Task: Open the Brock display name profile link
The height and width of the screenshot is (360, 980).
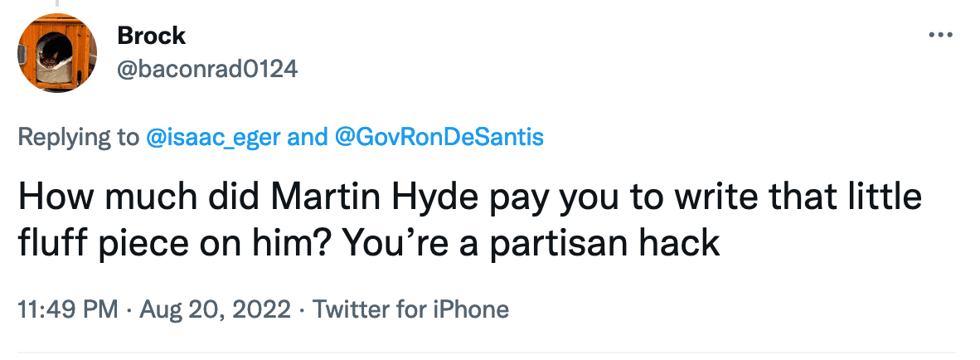Action: [152, 36]
